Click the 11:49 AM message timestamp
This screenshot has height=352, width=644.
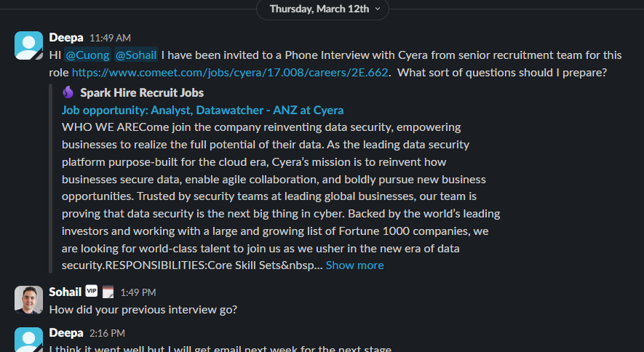[x=110, y=38]
